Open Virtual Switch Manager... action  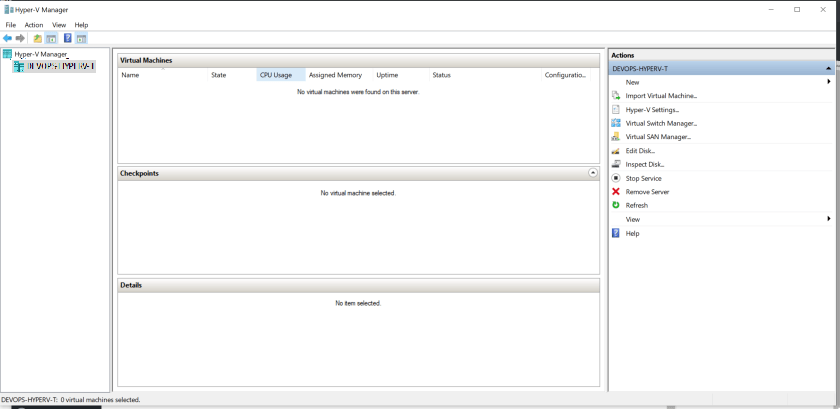661,123
